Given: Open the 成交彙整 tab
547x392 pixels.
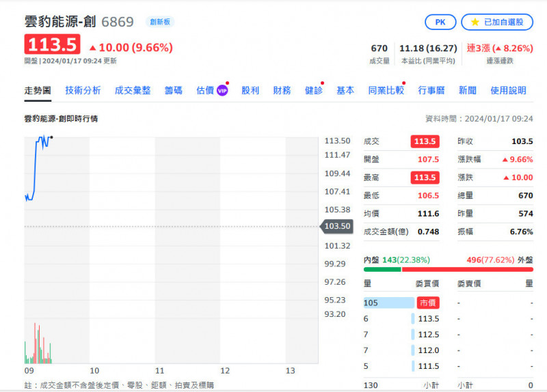Looking at the screenshot, I should tap(133, 91).
